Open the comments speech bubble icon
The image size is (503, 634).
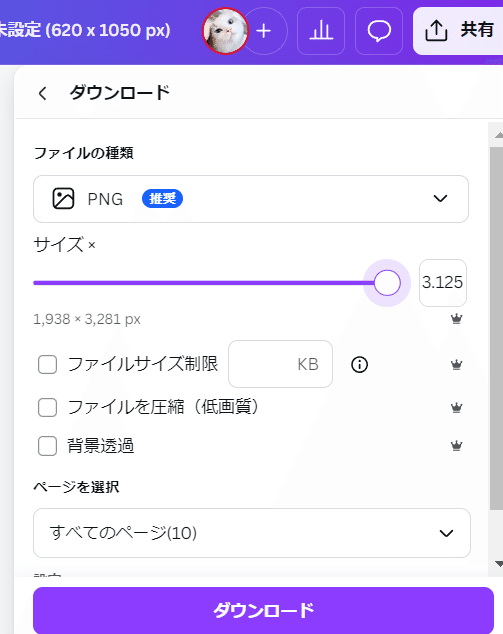pyautogui.click(x=379, y=31)
